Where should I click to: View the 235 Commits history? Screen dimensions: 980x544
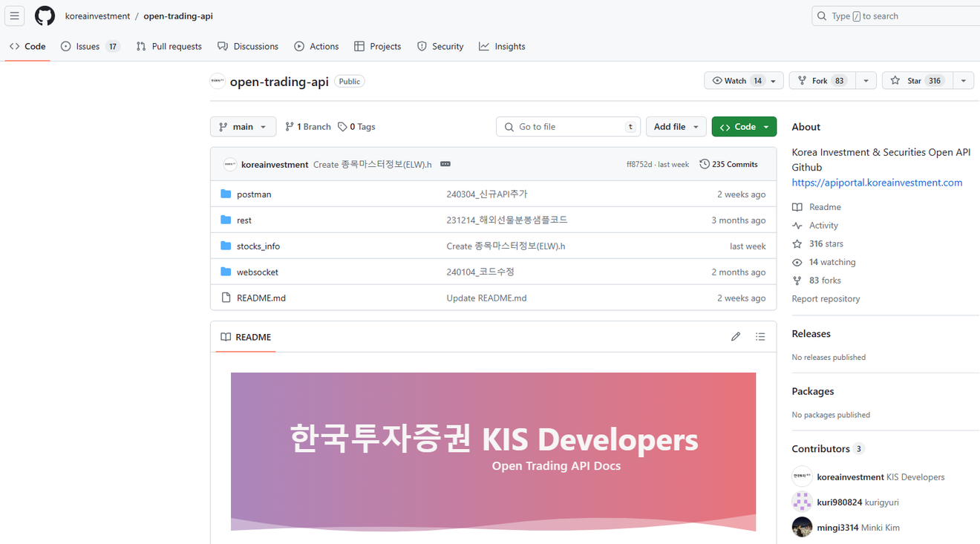pos(728,164)
